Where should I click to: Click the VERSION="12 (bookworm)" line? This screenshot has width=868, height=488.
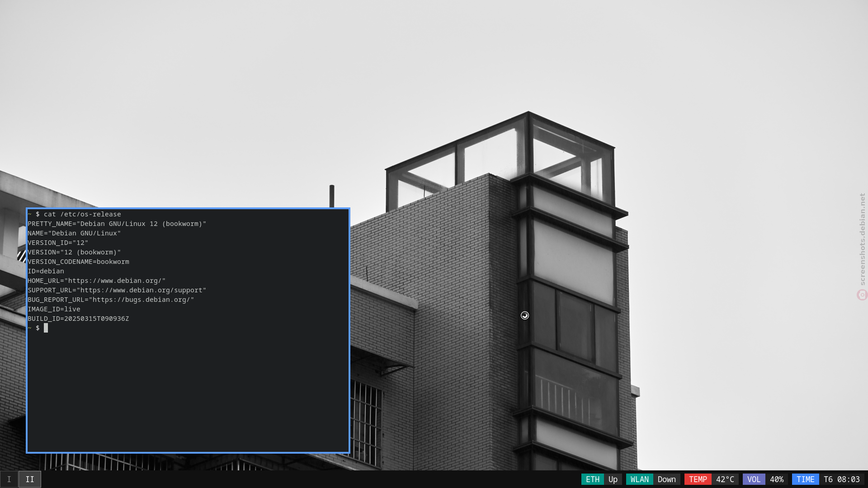pyautogui.click(x=74, y=252)
